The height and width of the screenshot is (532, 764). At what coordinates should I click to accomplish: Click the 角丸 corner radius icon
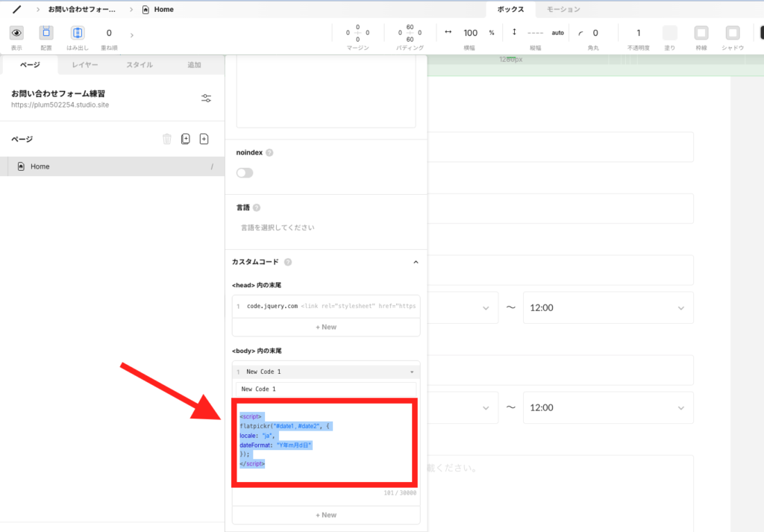click(x=580, y=34)
